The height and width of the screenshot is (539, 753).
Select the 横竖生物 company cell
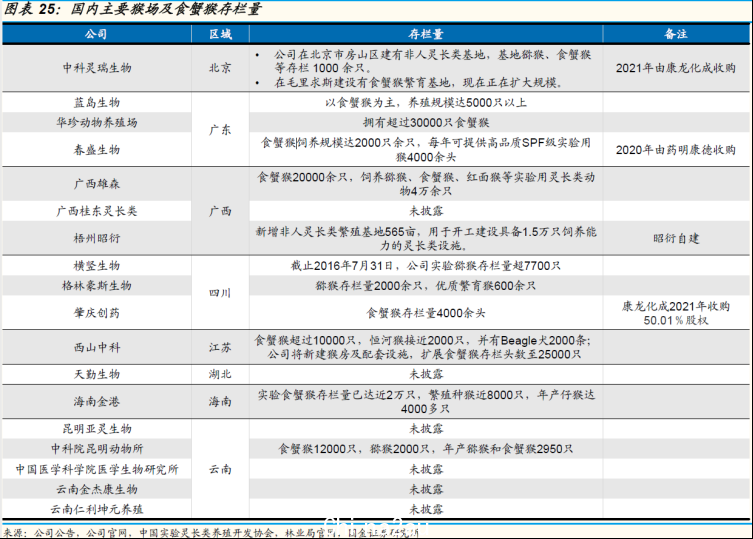(x=97, y=265)
